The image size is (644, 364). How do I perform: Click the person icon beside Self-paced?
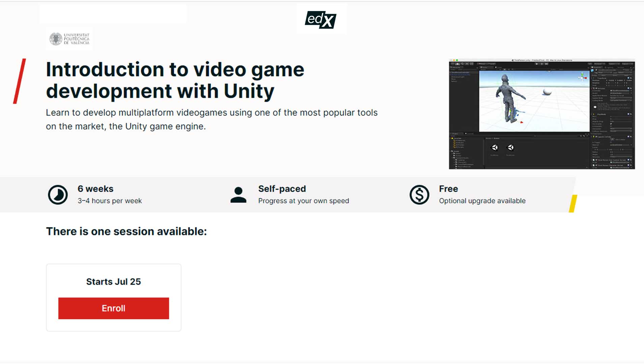tap(238, 195)
